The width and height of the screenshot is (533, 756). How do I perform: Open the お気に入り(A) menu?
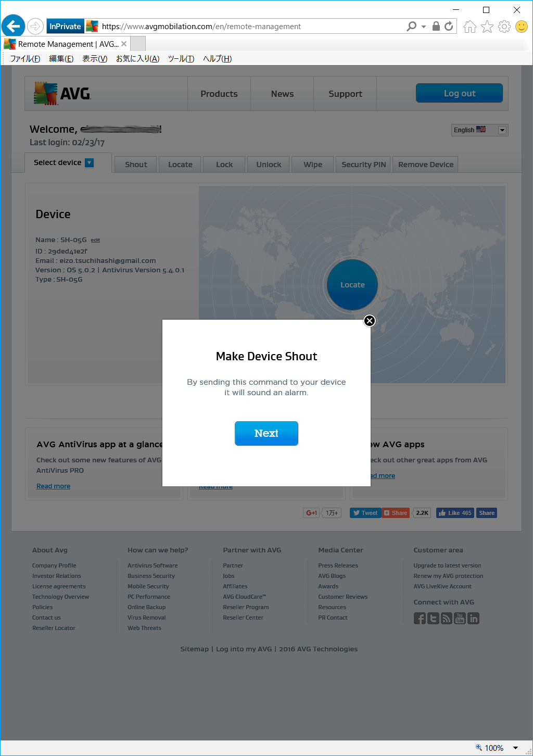(x=137, y=59)
